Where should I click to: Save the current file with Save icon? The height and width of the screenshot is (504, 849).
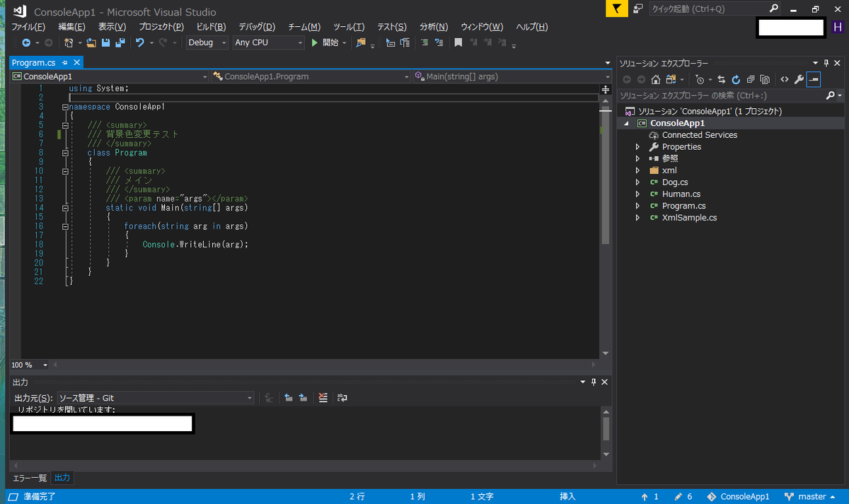coord(105,42)
